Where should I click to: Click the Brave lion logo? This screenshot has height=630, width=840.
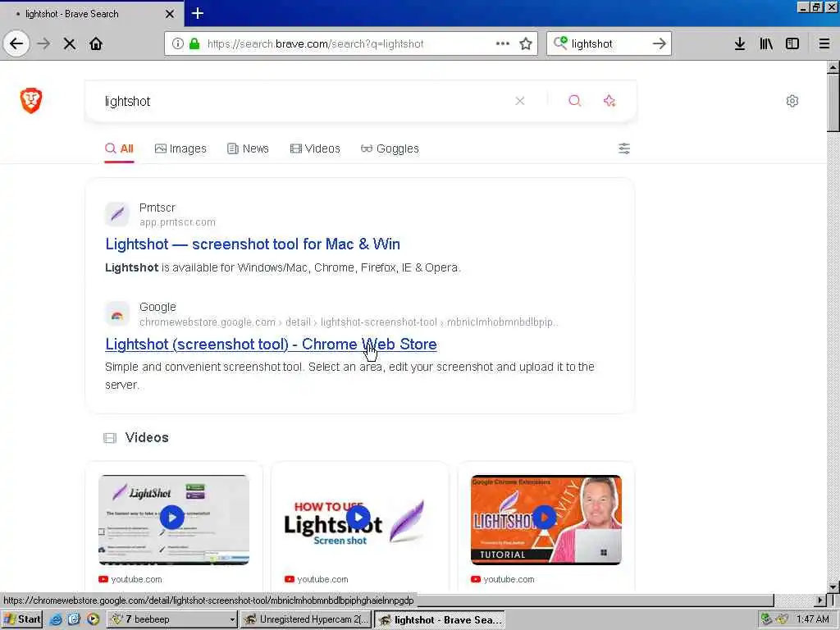(31, 100)
